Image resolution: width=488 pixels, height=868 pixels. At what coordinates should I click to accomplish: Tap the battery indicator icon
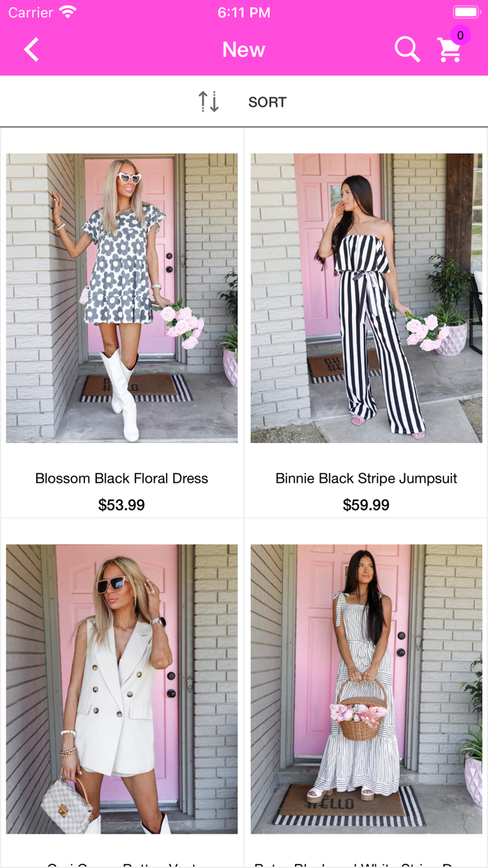tap(466, 12)
